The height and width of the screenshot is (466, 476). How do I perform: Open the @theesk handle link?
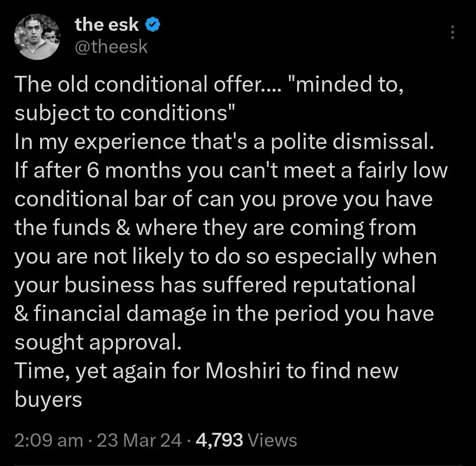pyautogui.click(x=112, y=46)
